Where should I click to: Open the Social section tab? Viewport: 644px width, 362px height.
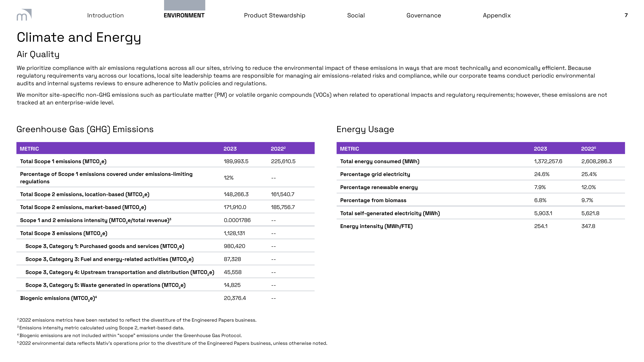coord(356,15)
